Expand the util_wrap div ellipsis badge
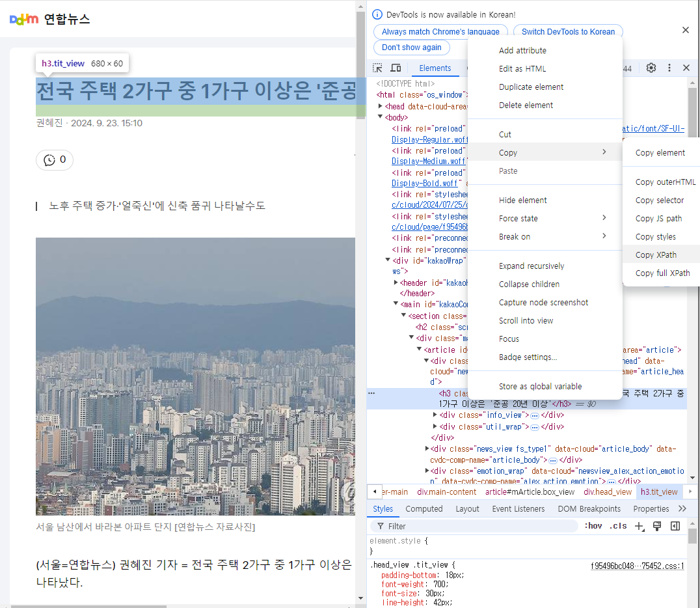The width and height of the screenshot is (700, 608). coord(535,427)
